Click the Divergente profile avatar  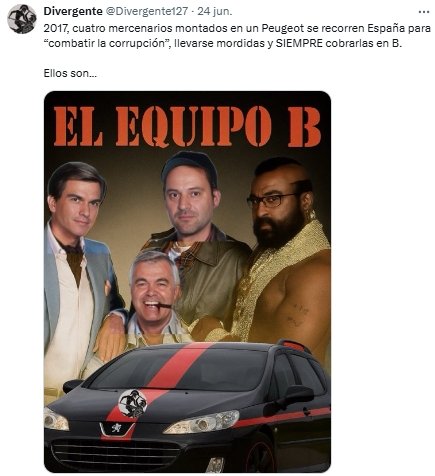coord(22,19)
